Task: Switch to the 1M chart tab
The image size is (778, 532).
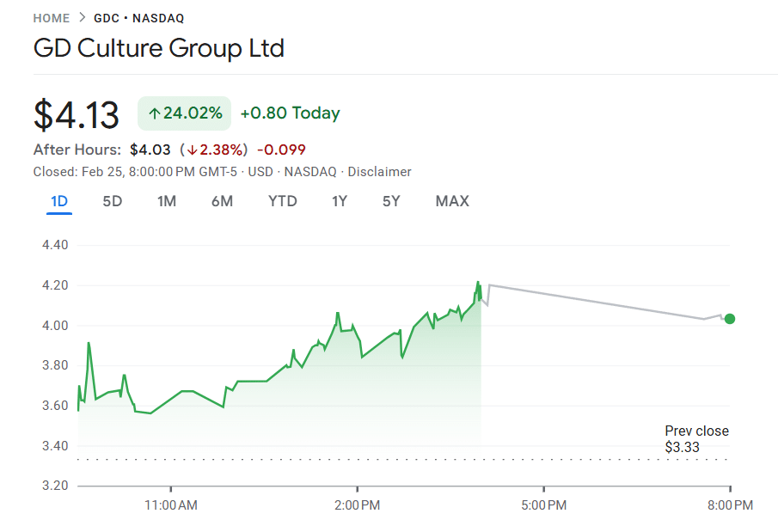Action: (167, 201)
